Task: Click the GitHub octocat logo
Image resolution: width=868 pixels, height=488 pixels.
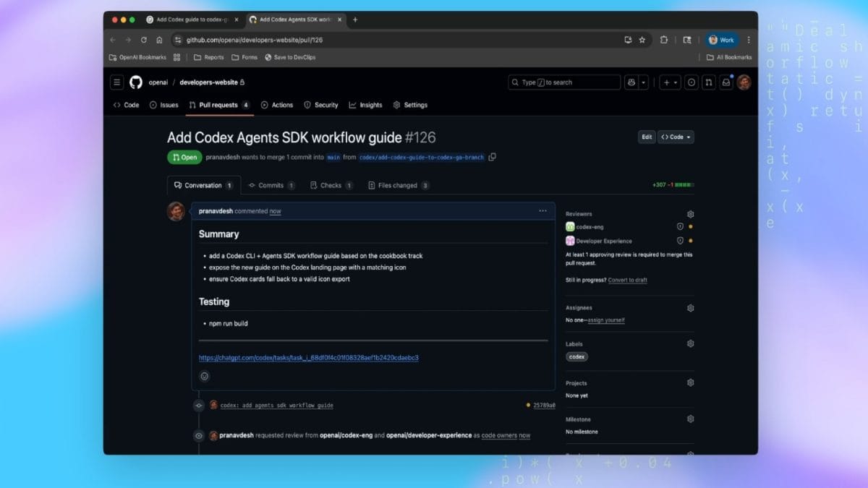Action: tap(136, 82)
